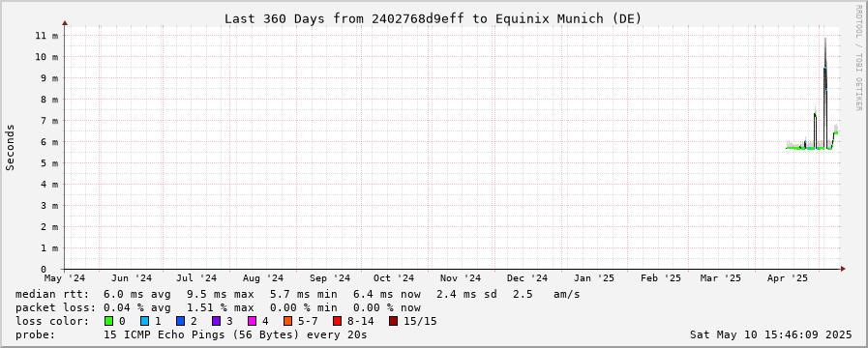Click the blue loss color 2 swatch
The image size is (868, 348).
[180, 321]
